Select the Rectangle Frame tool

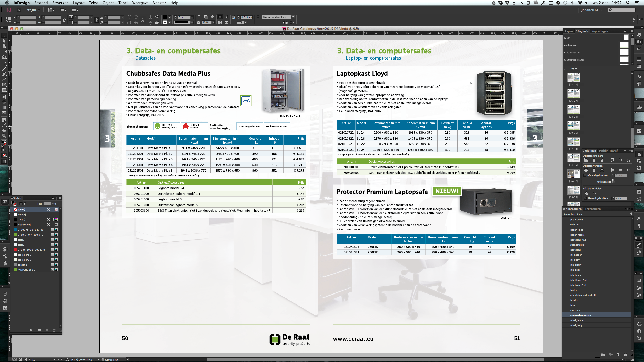(4, 85)
